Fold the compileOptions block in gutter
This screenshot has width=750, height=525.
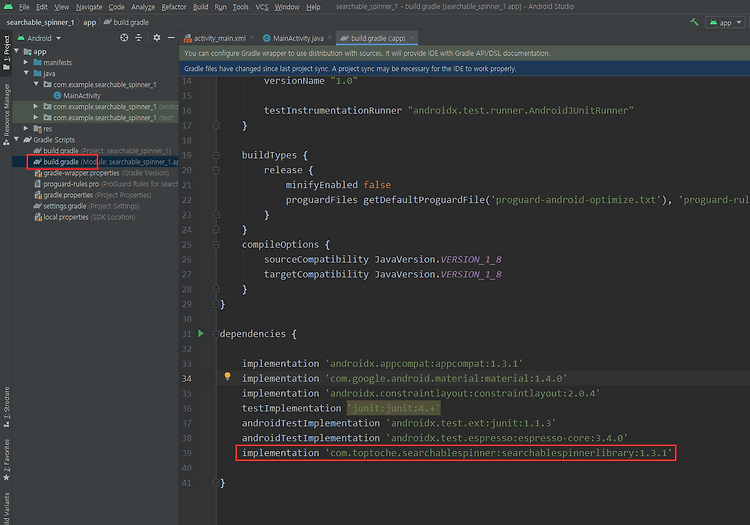coord(216,244)
